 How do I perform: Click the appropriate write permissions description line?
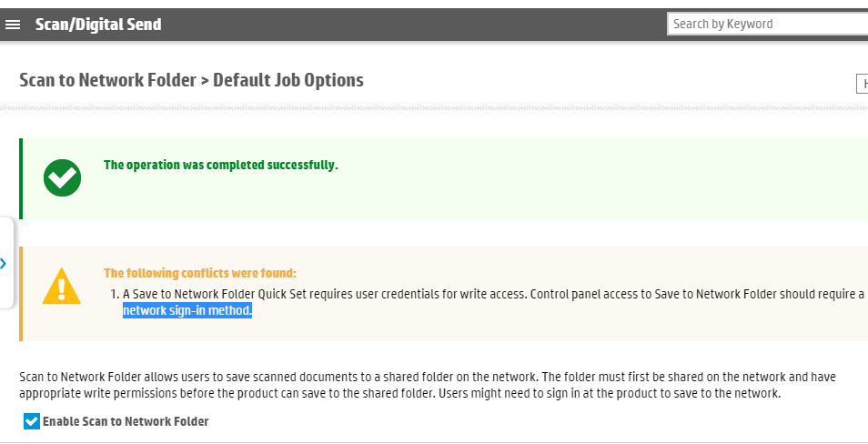400,394
